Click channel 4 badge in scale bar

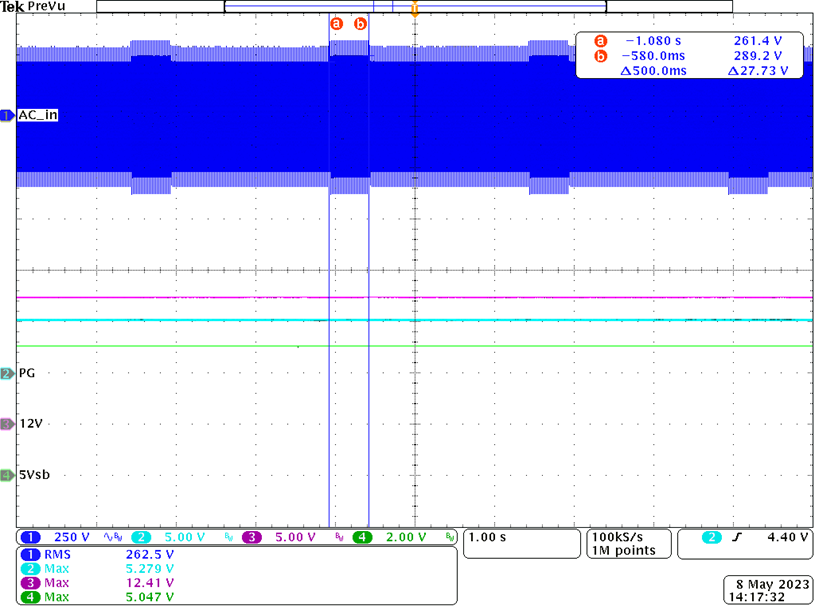coord(362,537)
